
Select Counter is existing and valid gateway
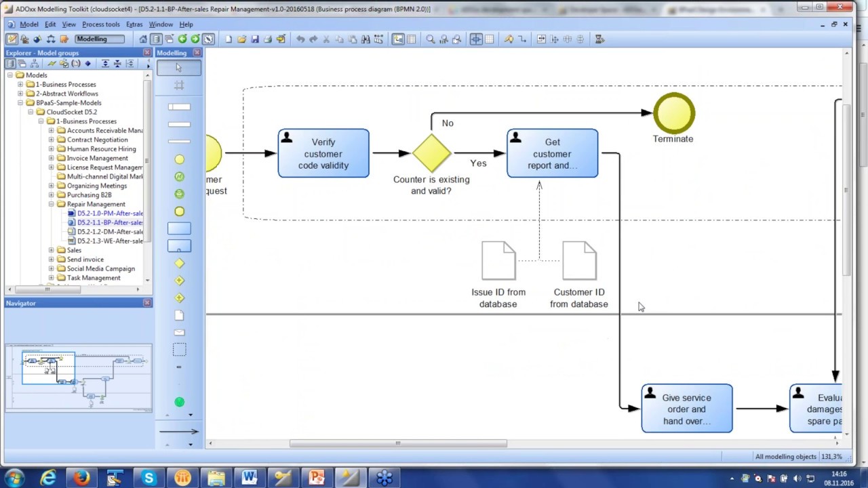(431, 153)
